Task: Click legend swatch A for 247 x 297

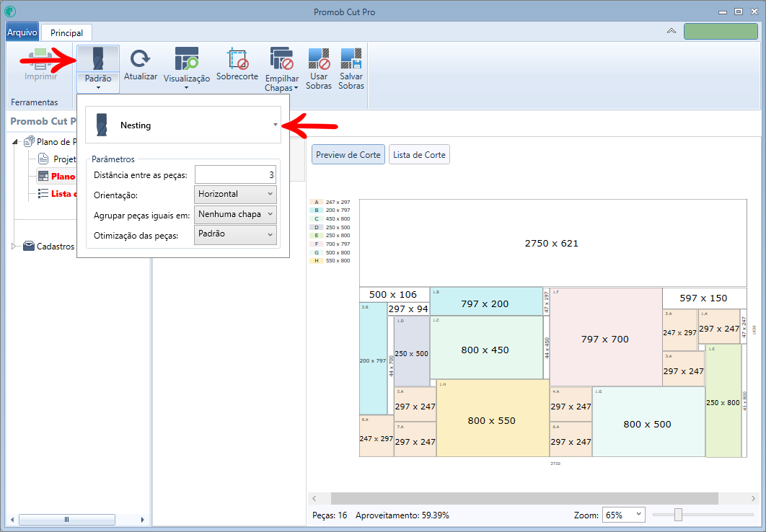Action: click(316, 202)
